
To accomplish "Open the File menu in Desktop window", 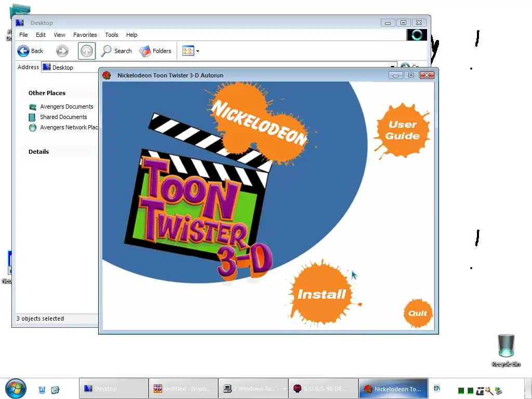I will point(23,35).
